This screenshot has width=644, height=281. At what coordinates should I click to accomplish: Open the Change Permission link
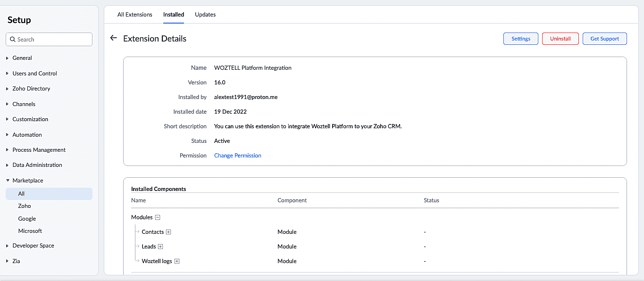point(238,156)
